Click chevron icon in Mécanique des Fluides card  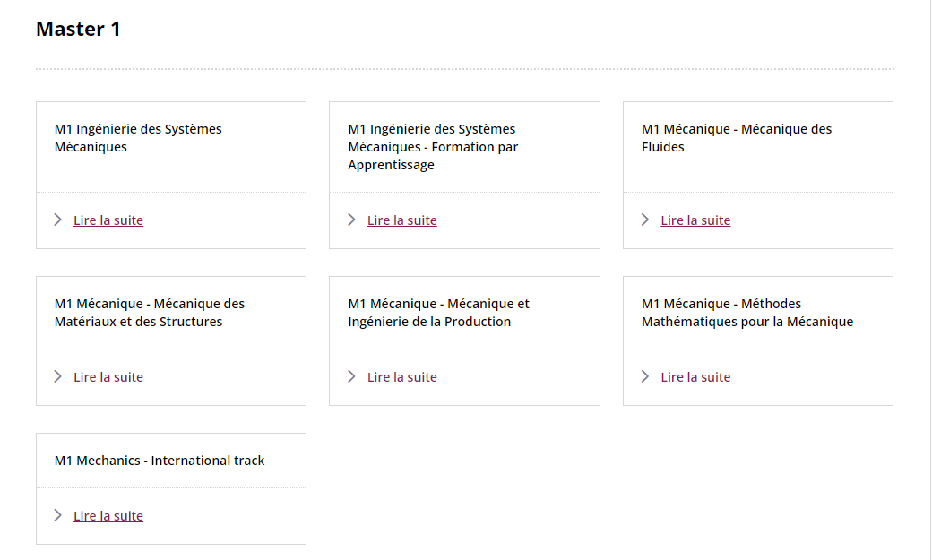pos(645,220)
